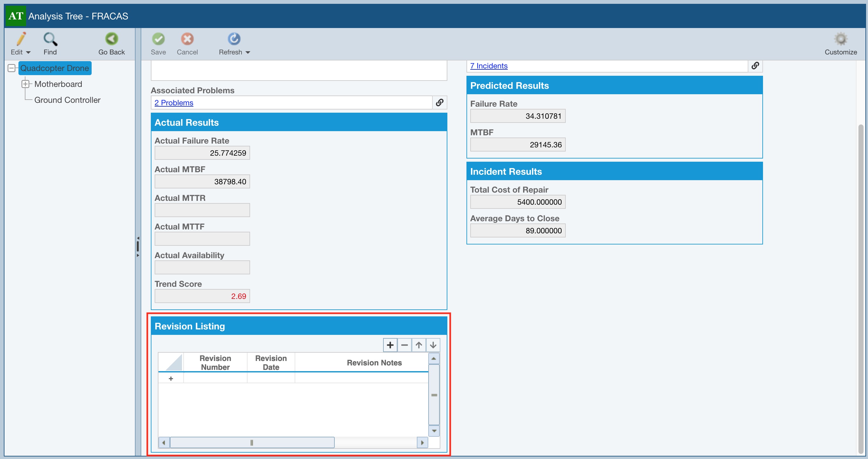868x459 pixels.
Task: Click the Save checkmark icon
Action: pos(158,39)
